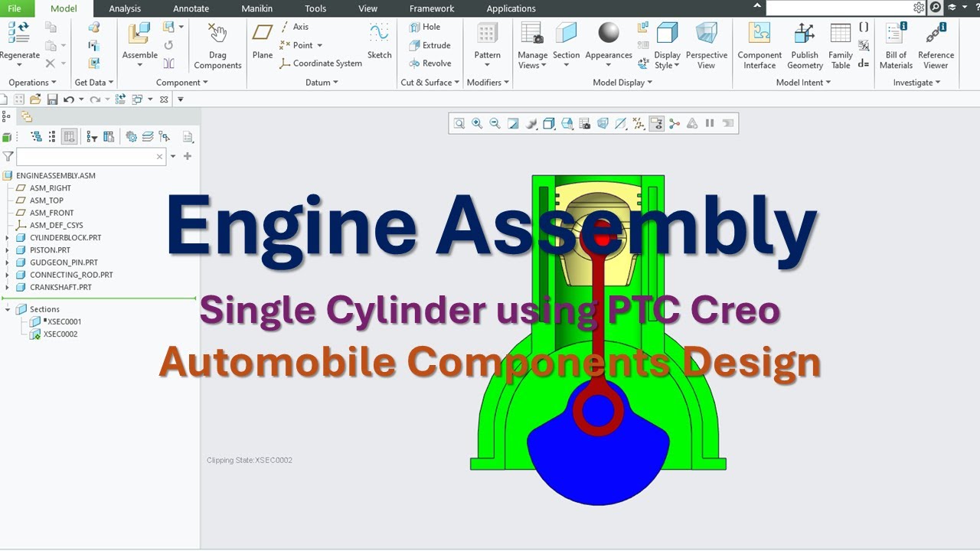
Task: Click the command search box at top right
Action: (x=840, y=8)
